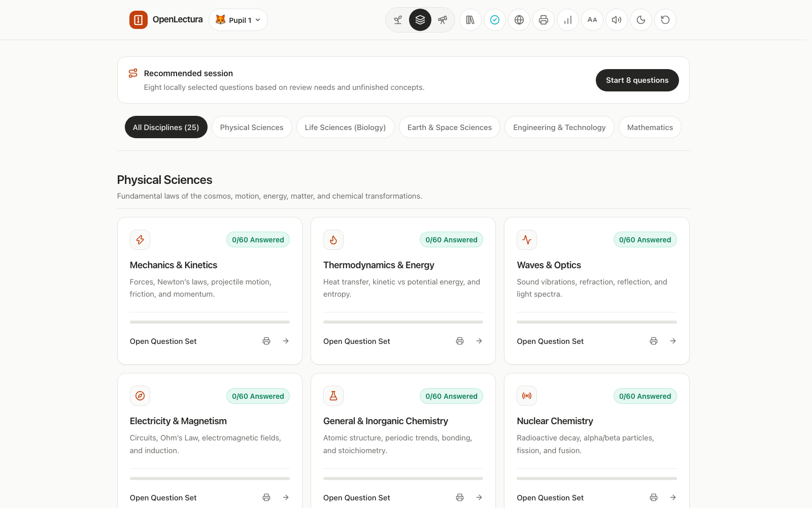Screen dimensions: 812x508
Task: Open Question Set for Waves & Optics
Action: 550,341
